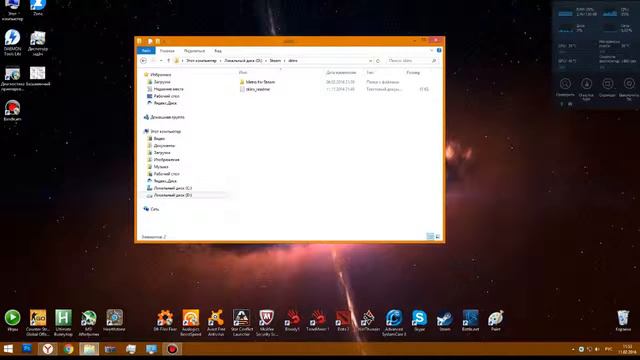Switch Explorer to details view
Image resolution: width=640 pixels, height=360 pixels.
coord(430,236)
